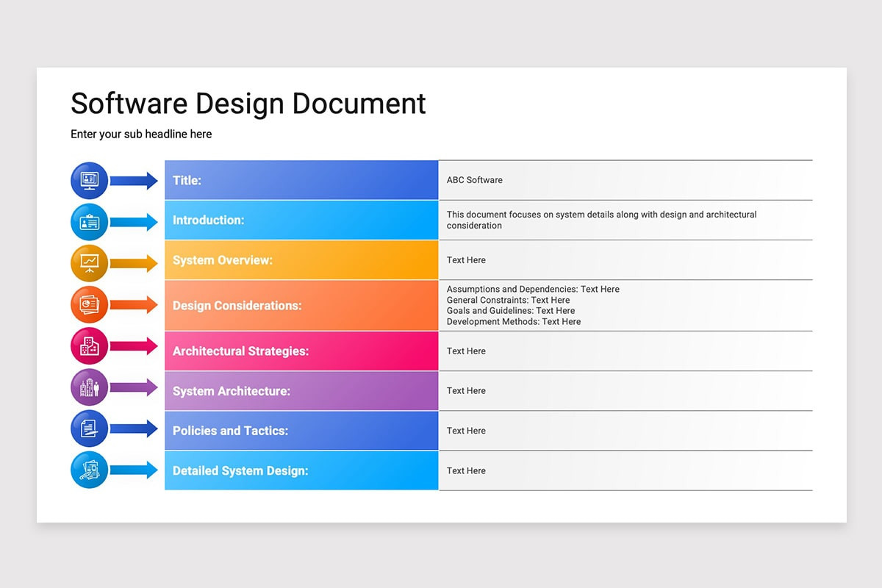Click 'Assumptions and Dependencies: Text Here' line

(533, 290)
